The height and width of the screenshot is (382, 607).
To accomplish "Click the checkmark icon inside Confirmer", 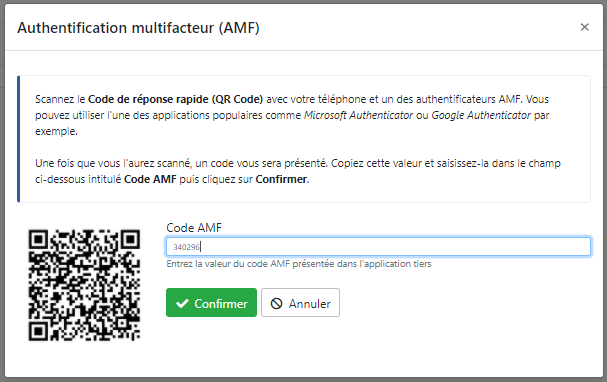I will click(x=182, y=303).
